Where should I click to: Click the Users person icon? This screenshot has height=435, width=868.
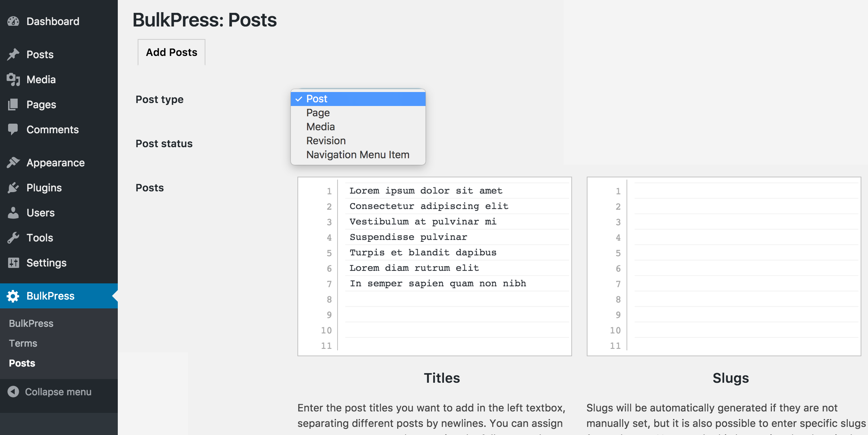13,213
